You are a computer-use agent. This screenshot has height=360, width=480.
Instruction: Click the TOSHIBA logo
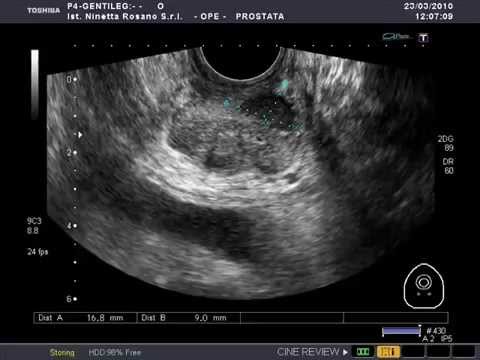click(x=44, y=11)
